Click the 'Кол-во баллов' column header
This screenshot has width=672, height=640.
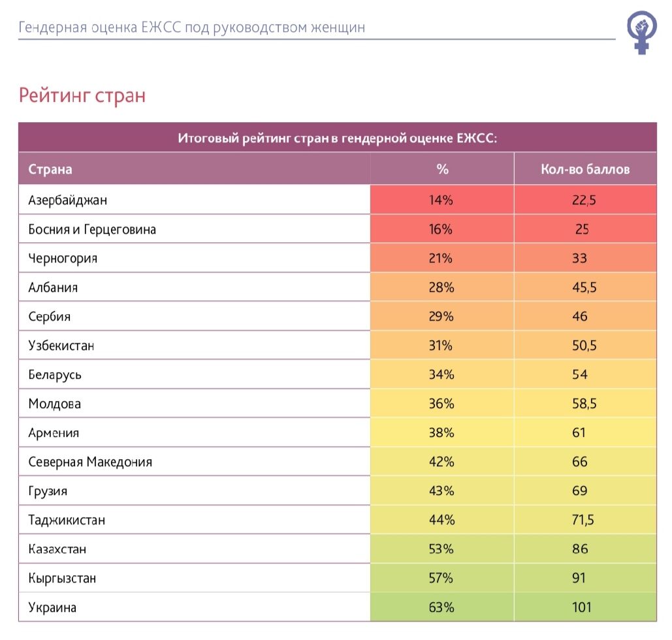tap(585, 169)
